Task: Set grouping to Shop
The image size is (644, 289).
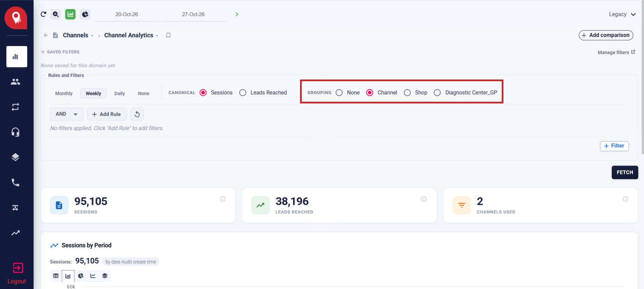Action: (407, 93)
